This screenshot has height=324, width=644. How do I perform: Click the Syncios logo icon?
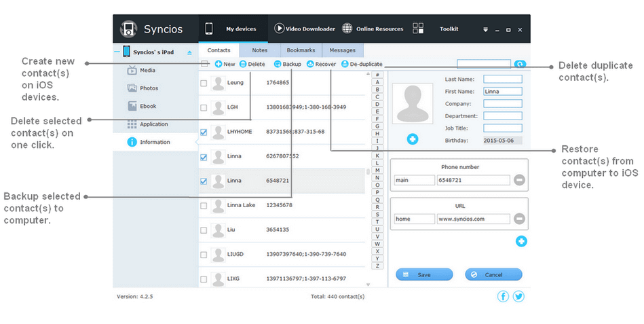tap(128, 29)
